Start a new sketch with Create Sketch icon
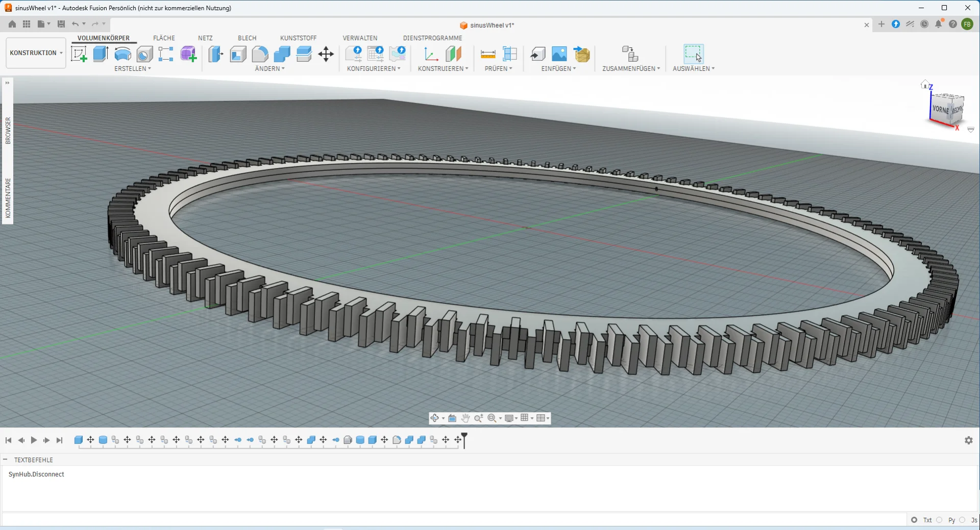980x530 pixels. coord(79,54)
